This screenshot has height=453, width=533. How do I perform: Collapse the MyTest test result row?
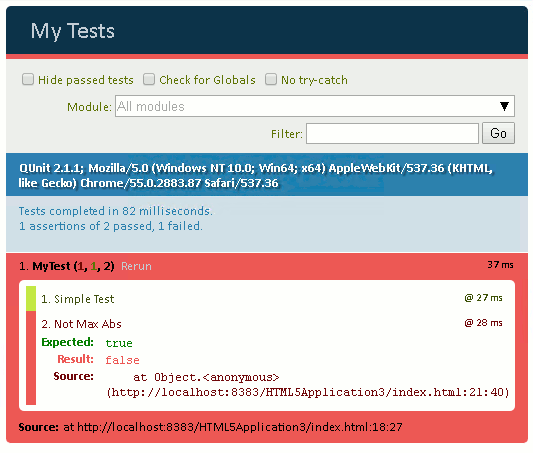click(x=67, y=266)
